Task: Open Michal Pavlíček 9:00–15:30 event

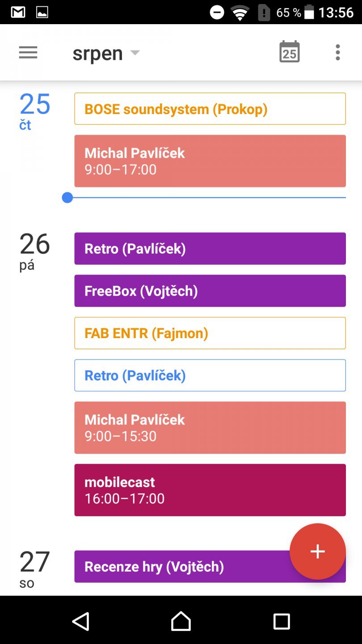Action: [x=210, y=428]
